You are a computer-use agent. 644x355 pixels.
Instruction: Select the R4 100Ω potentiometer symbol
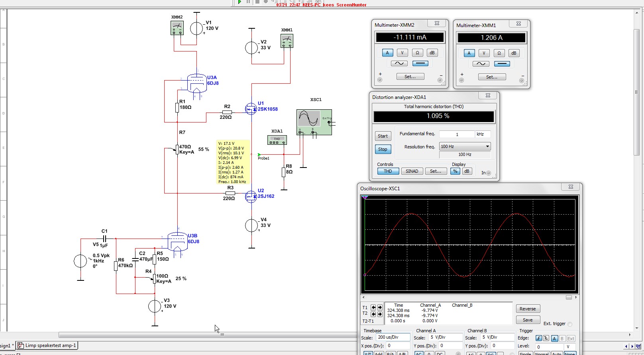pos(155,278)
